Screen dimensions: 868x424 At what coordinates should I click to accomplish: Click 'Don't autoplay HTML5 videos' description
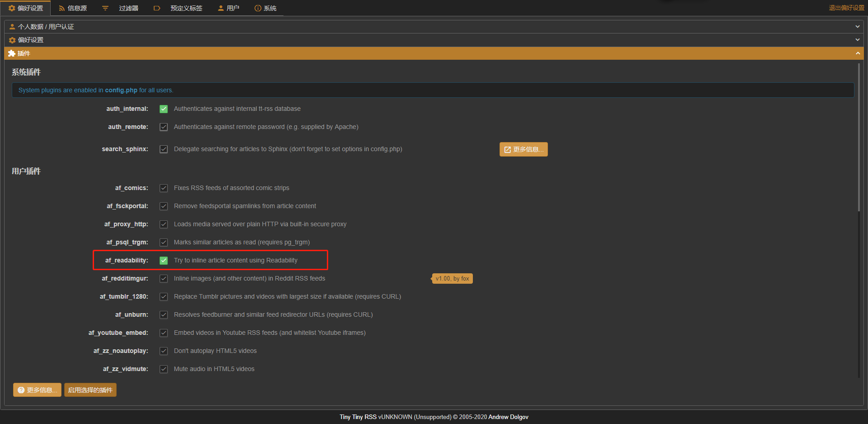click(215, 351)
